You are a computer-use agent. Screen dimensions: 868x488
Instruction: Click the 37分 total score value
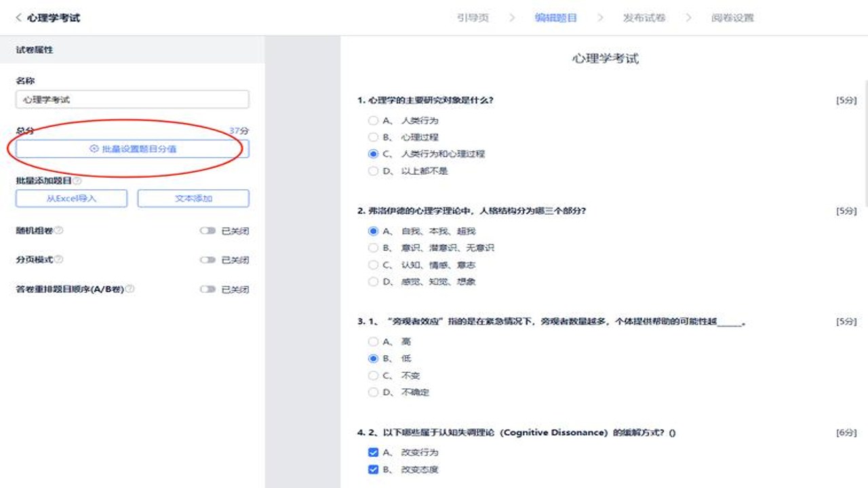(x=239, y=130)
